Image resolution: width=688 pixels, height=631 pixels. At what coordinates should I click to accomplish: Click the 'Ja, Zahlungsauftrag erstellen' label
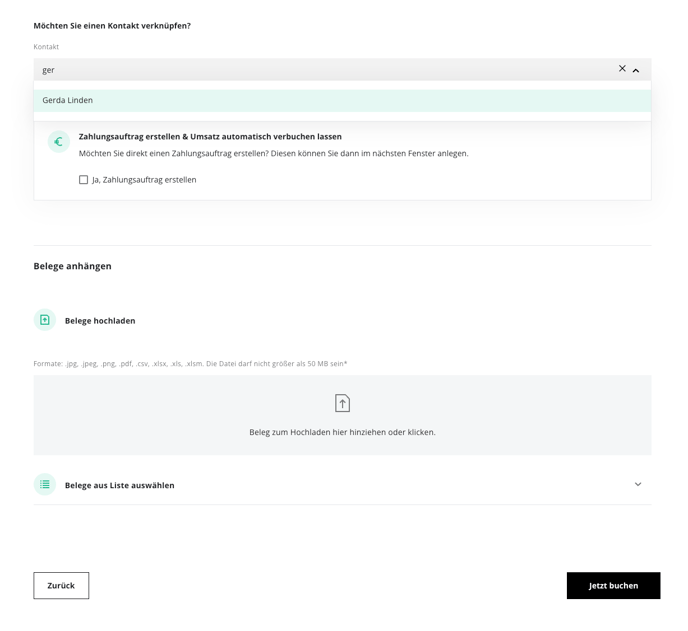click(144, 180)
